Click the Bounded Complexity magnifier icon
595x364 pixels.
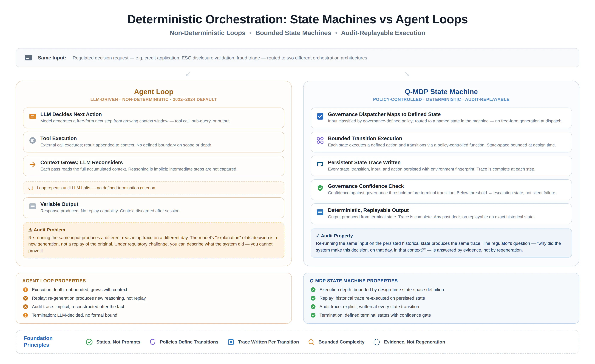click(311, 342)
